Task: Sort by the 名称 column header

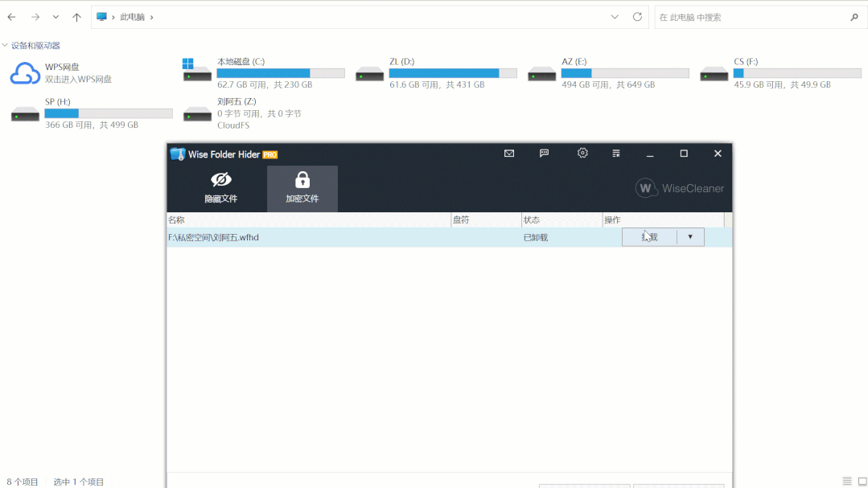Action: pos(309,219)
